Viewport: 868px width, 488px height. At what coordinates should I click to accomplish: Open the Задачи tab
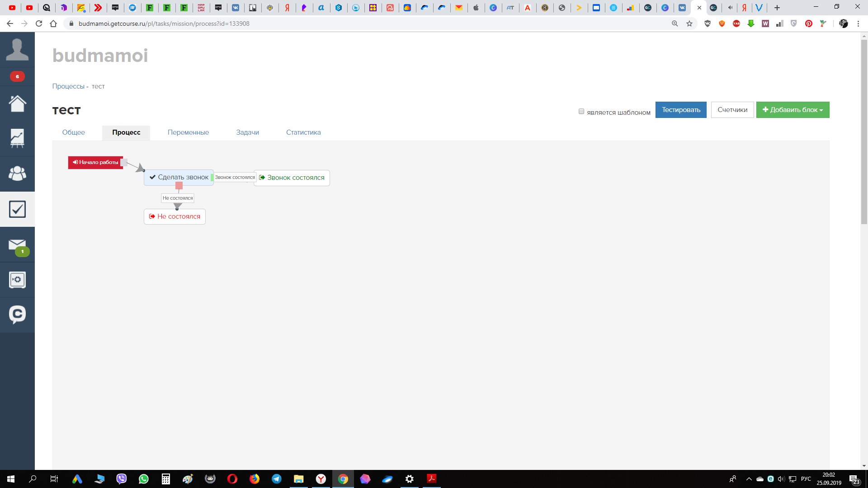click(x=247, y=132)
